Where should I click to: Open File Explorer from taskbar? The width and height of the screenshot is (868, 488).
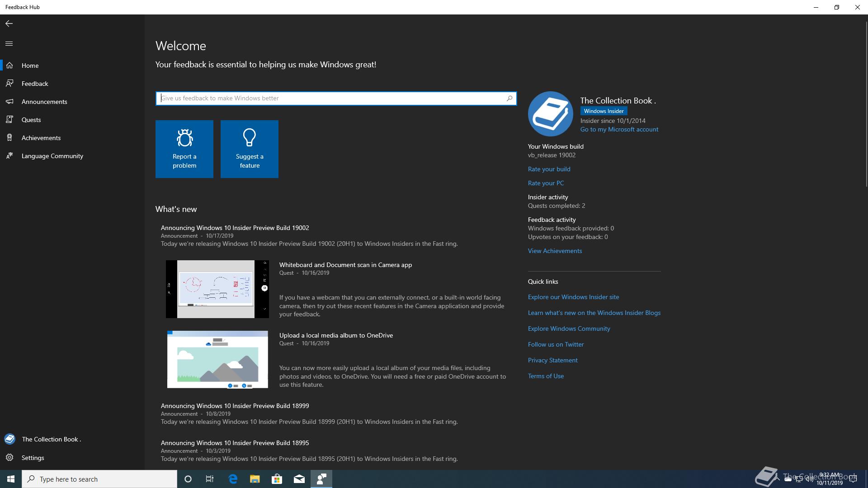255,479
